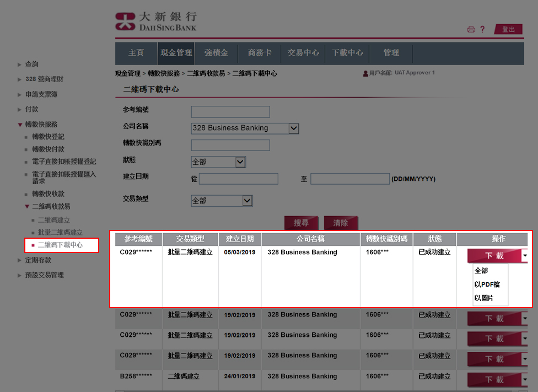
Task: Open the 交易類型 transaction type dropdown
Action: (247, 200)
